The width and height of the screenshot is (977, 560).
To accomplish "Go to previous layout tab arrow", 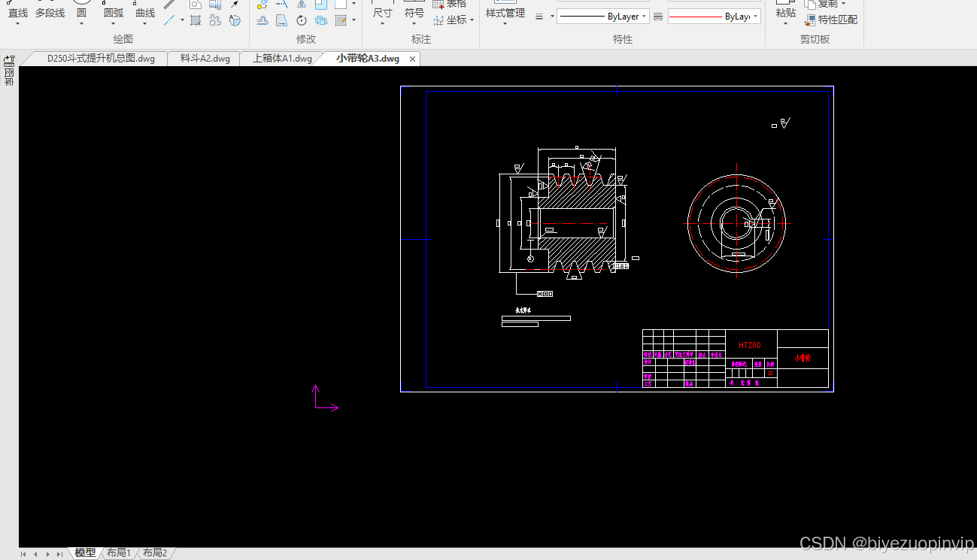I will click(x=35, y=554).
